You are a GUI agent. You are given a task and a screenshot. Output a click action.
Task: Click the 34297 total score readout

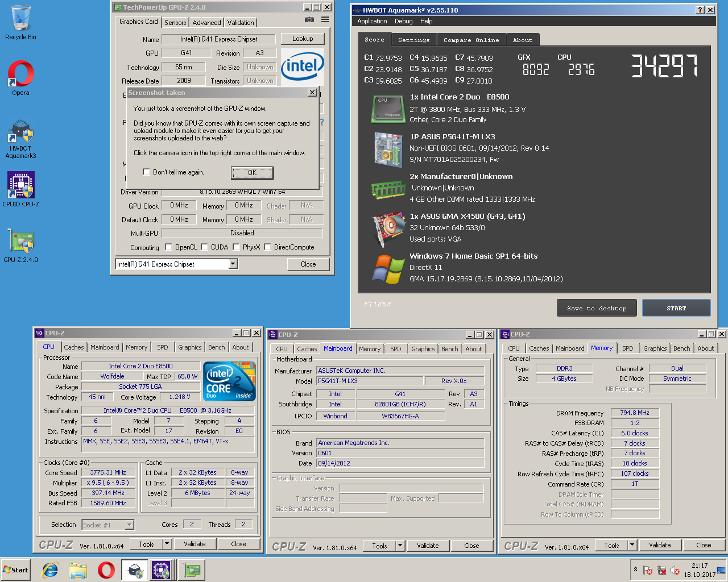click(664, 66)
